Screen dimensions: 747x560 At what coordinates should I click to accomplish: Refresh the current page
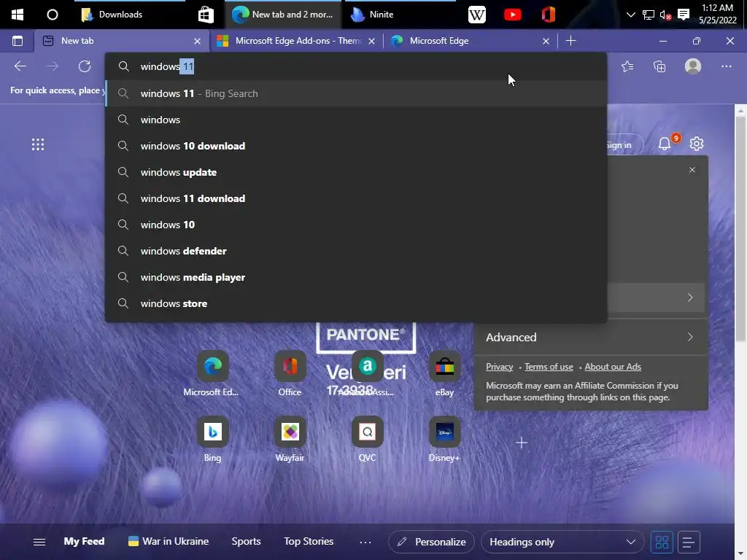coord(85,66)
